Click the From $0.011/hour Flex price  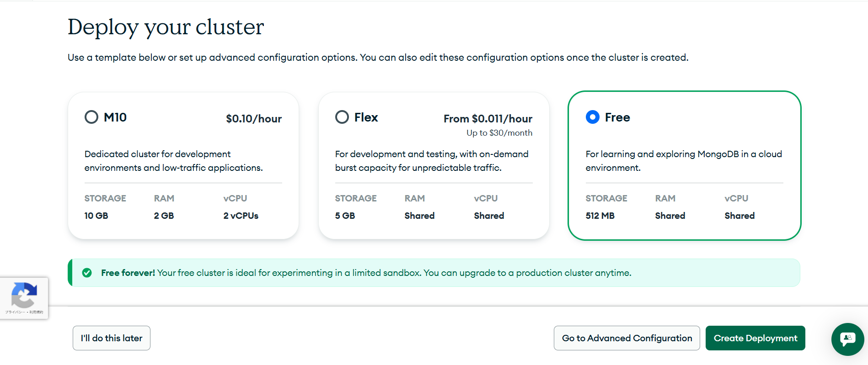488,119
